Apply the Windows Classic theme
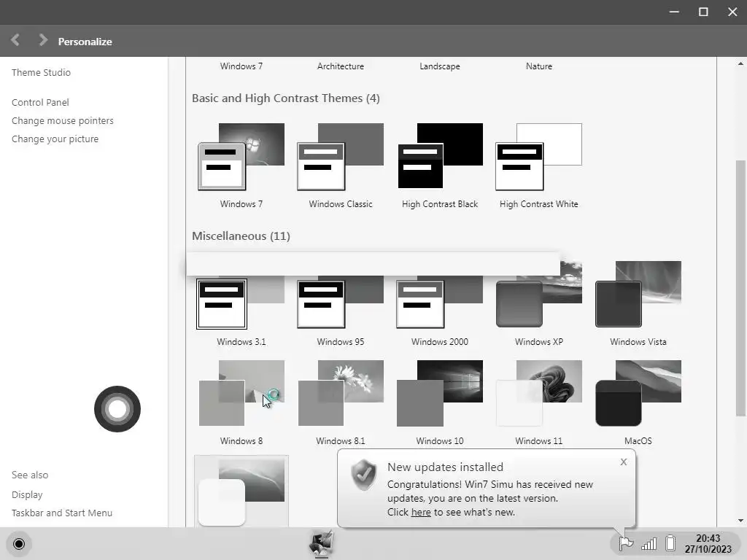 pos(340,157)
